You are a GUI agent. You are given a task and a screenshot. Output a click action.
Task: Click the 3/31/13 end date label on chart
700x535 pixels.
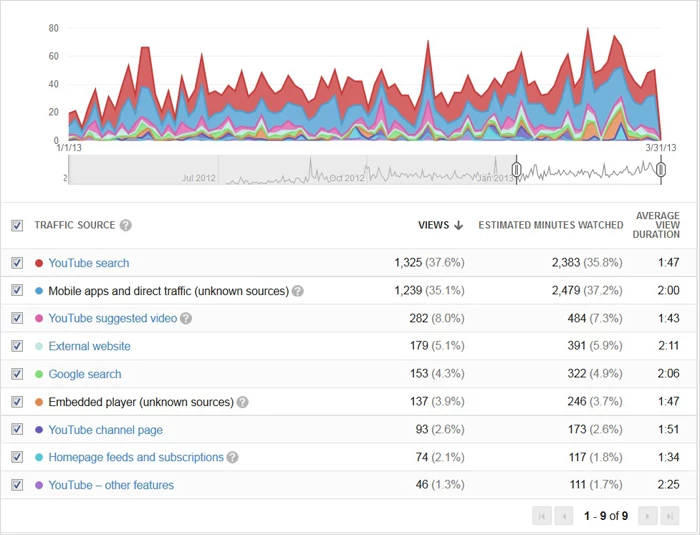[661, 148]
